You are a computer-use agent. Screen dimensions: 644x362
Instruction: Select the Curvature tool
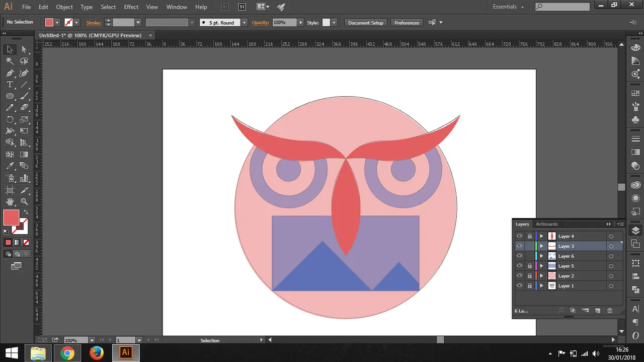[24, 73]
